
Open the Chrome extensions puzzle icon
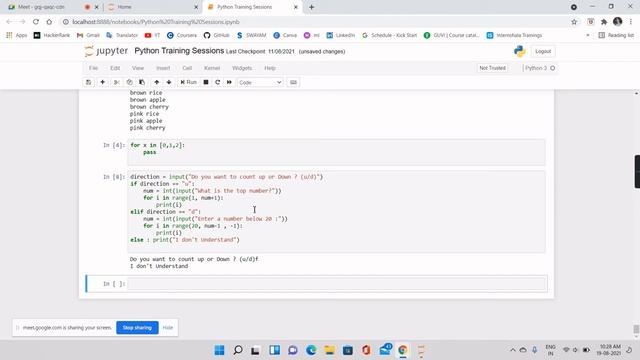click(604, 22)
